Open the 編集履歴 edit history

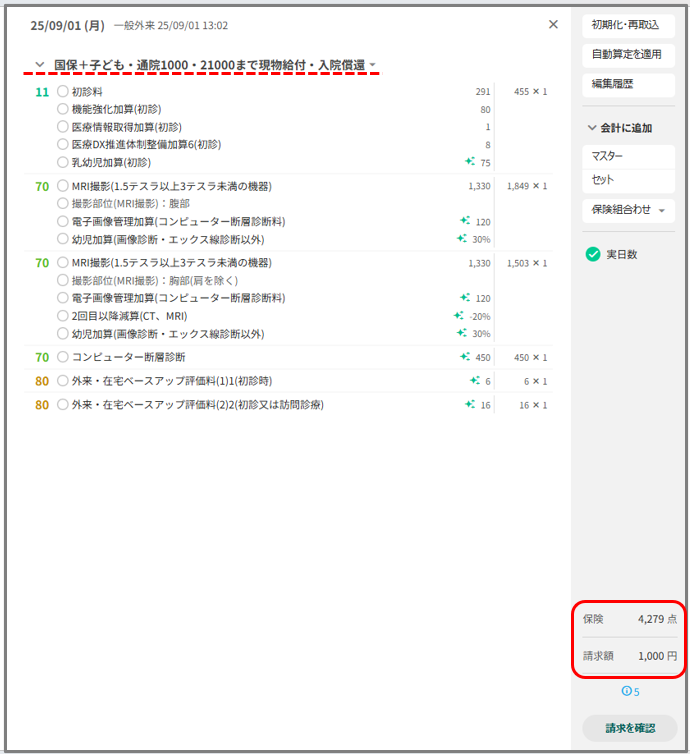click(628, 84)
